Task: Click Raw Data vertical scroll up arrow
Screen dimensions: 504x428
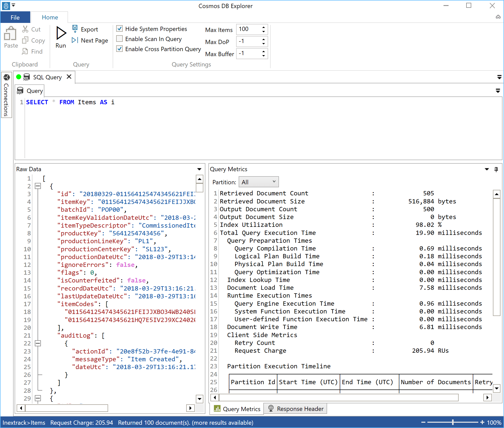Action: (200, 179)
